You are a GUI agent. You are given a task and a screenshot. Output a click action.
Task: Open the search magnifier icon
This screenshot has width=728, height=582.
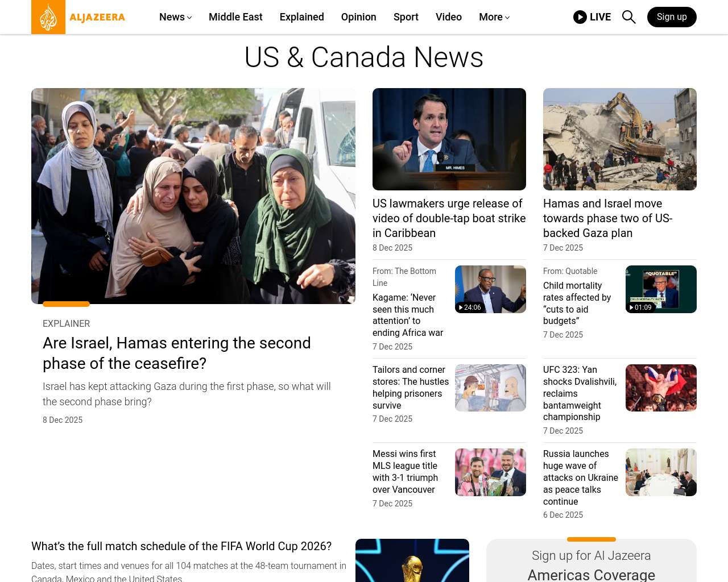(x=628, y=17)
